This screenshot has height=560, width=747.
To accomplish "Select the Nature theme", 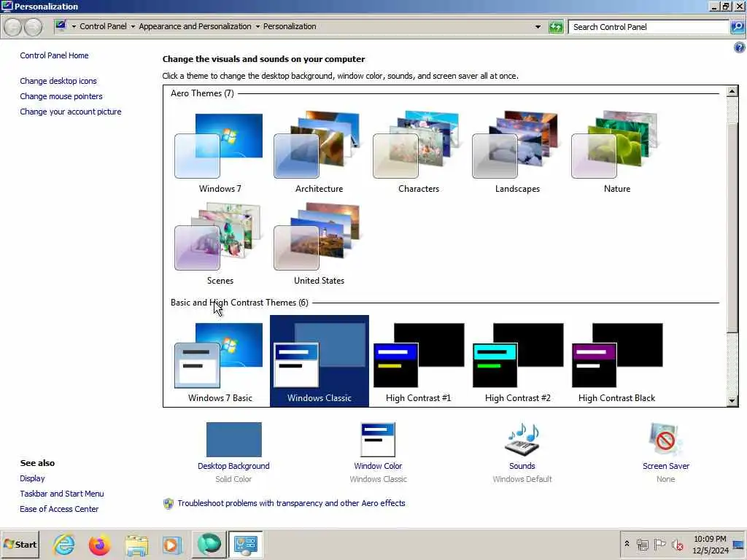I will (x=616, y=152).
